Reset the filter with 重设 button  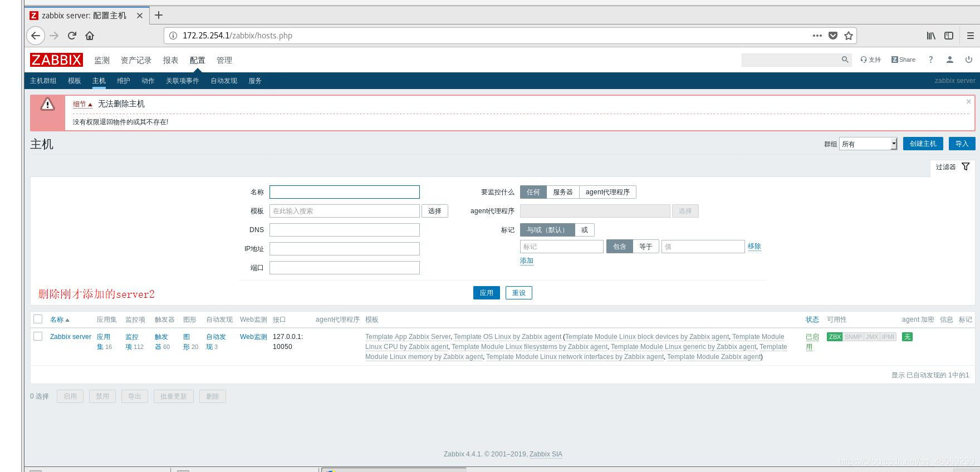[x=519, y=293]
